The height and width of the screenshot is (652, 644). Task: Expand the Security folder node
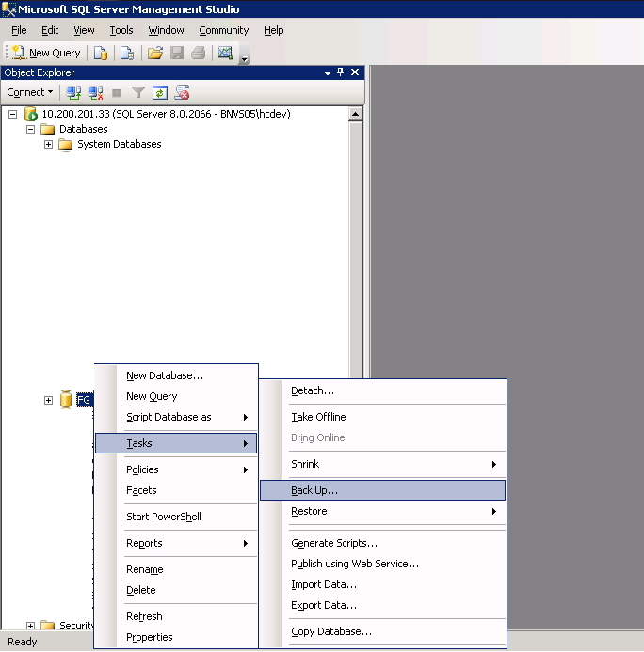[30, 626]
